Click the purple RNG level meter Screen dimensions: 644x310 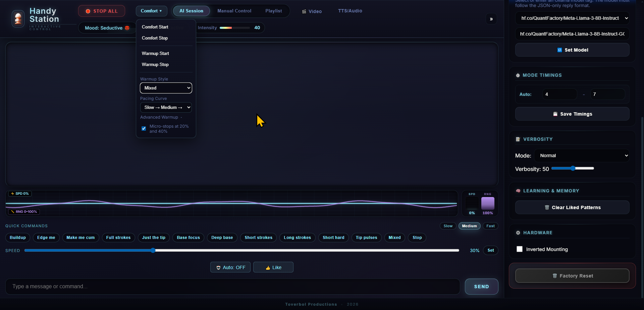point(488,203)
